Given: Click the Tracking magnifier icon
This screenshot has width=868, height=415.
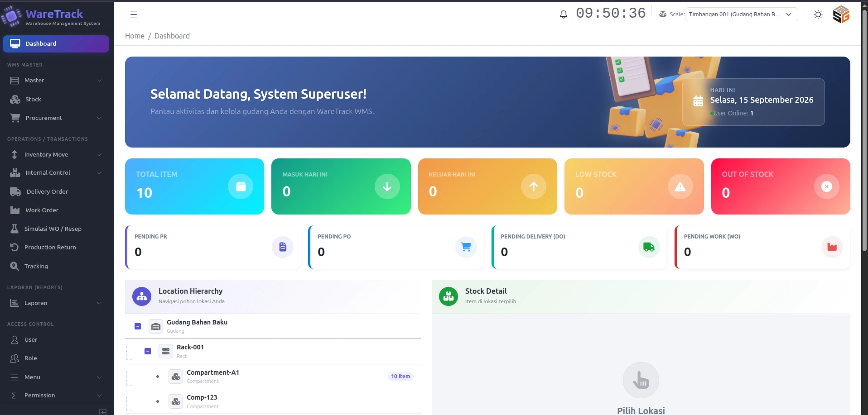Looking at the screenshot, I should (14, 267).
